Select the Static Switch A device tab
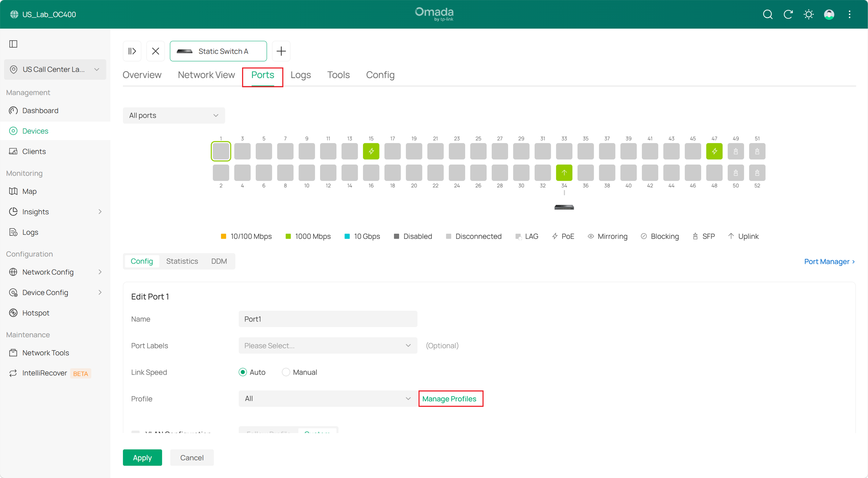The width and height of the screenshot is (868, 478). click(218, 51)
